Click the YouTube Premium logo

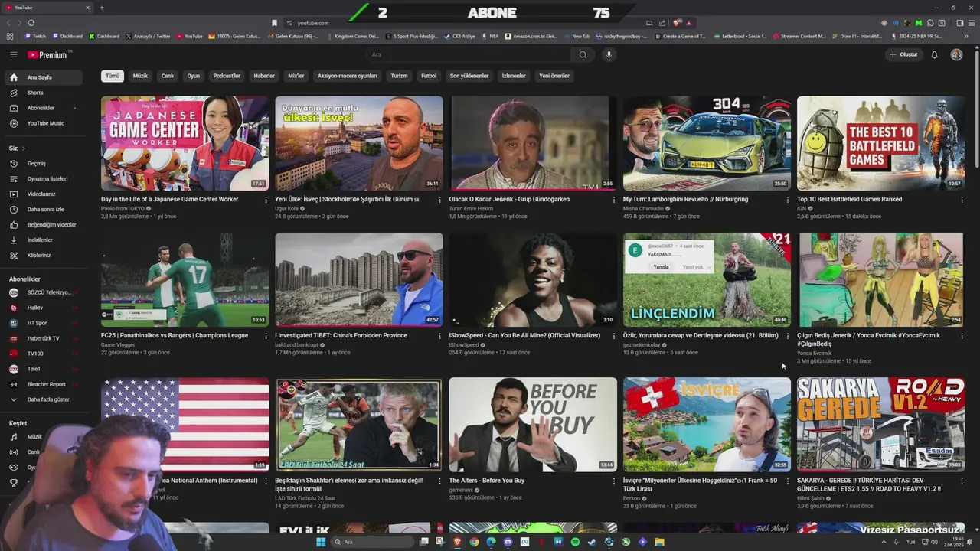[49, 54]
